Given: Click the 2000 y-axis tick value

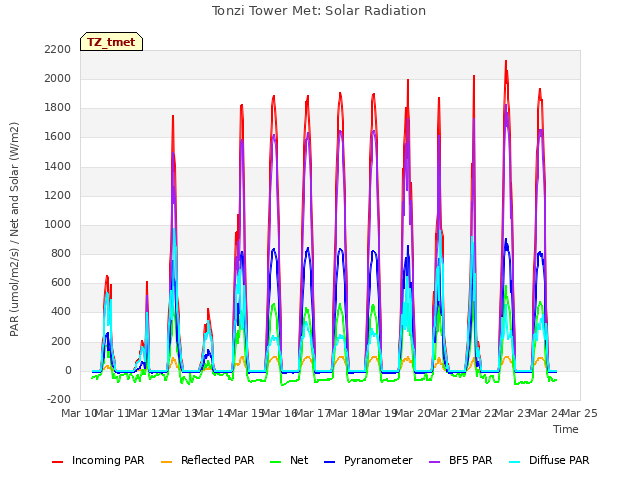Looking at the screenshot, I should click(58, 78).
